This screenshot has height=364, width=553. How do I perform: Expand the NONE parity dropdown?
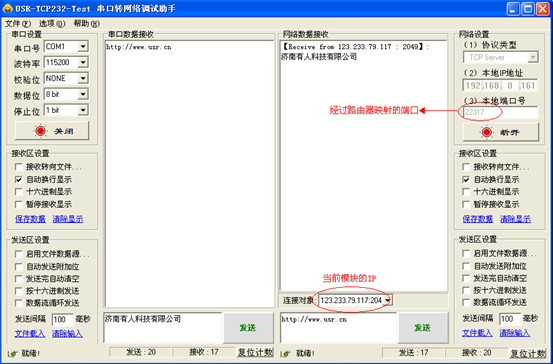tap(83, 78)
